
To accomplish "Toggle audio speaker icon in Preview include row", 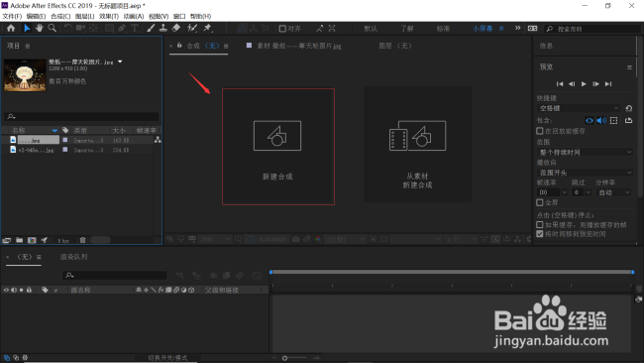I will (601, 120).
